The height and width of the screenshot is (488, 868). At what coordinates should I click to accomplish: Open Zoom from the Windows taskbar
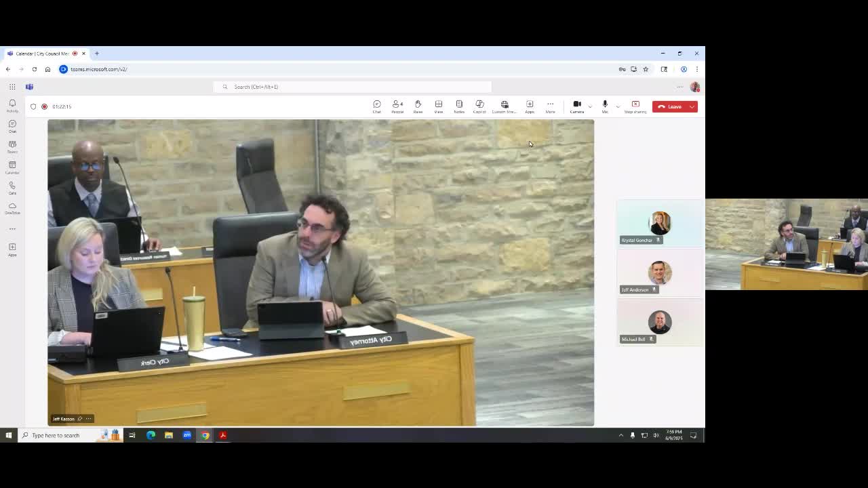click(187, 435)
